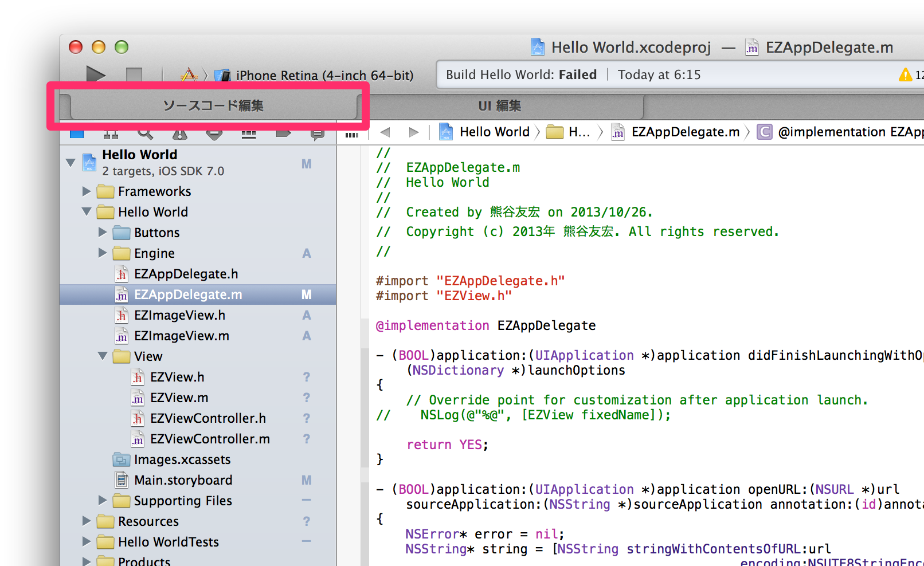Screen dimensions: 924x566
Task: Open the Issue navigator
Action: coord(180,133)
